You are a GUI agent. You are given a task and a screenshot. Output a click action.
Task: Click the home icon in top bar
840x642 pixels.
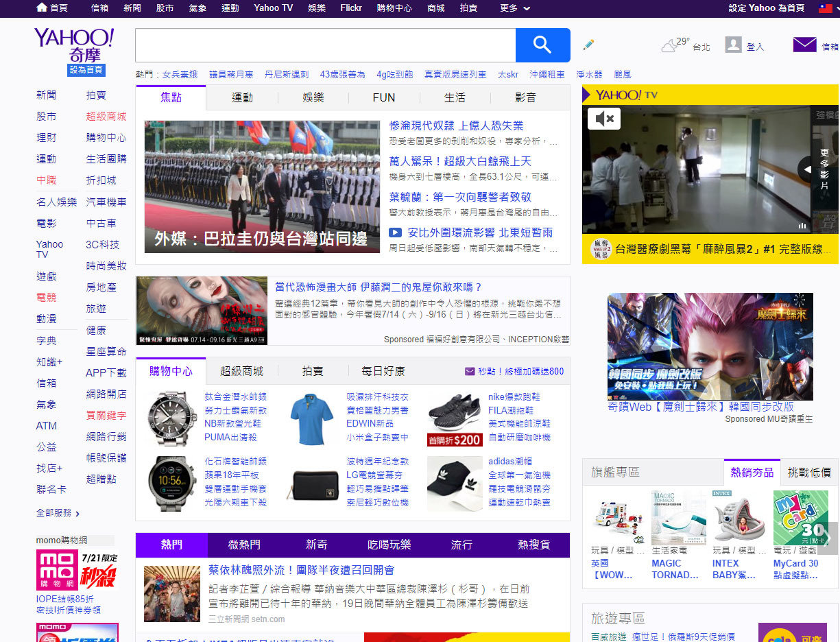[42, 8]
